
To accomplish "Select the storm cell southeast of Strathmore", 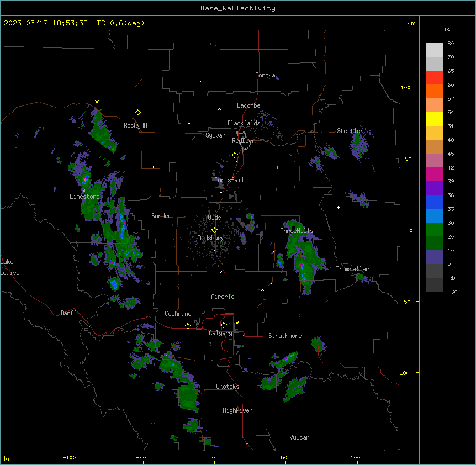I will (318, 345).
